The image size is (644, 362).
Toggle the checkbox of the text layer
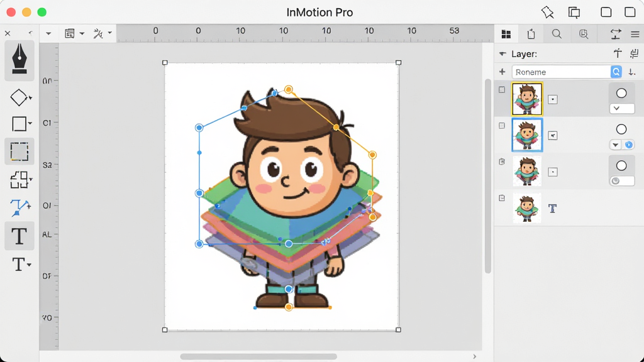click(502, 198)
